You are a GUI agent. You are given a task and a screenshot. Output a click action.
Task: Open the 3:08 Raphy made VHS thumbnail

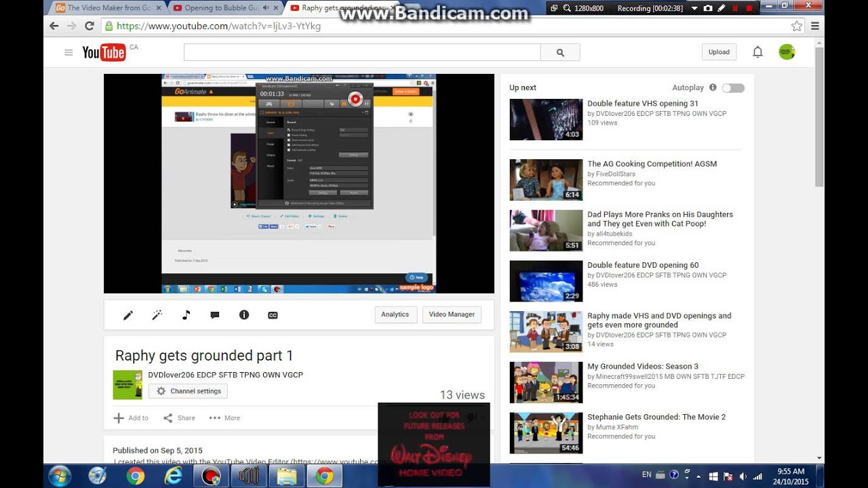[546, 332]
